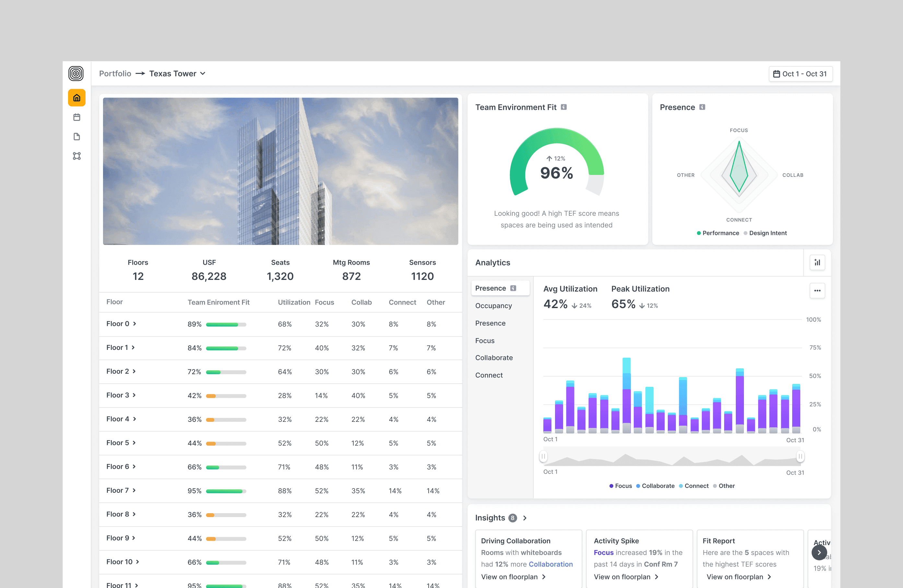Open the three-dot chart options menu
The width and height of the screenshot is (903, 588).
(817, 291)
